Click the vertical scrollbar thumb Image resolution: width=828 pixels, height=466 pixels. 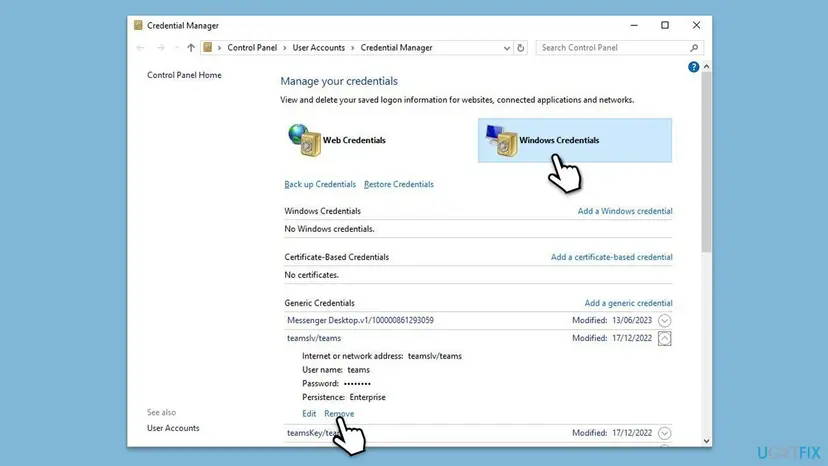point(707,162)
